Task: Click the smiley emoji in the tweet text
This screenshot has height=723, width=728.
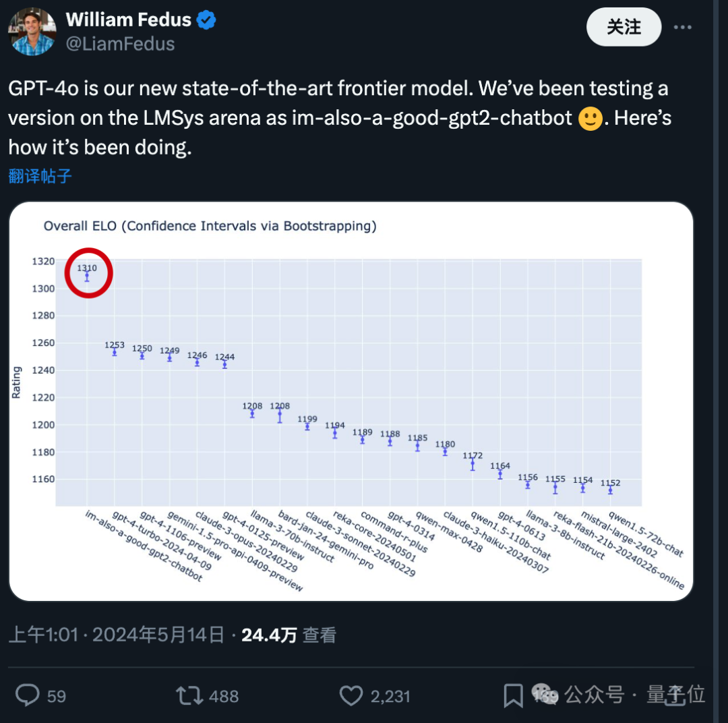Action: tap(590, 118)
